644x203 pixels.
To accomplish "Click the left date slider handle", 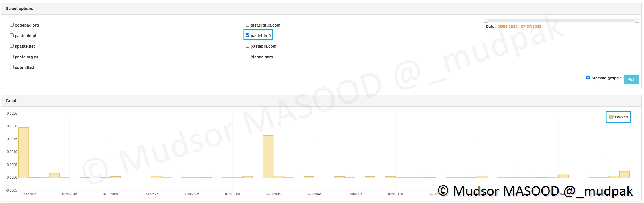I will [x=486, y=20].
